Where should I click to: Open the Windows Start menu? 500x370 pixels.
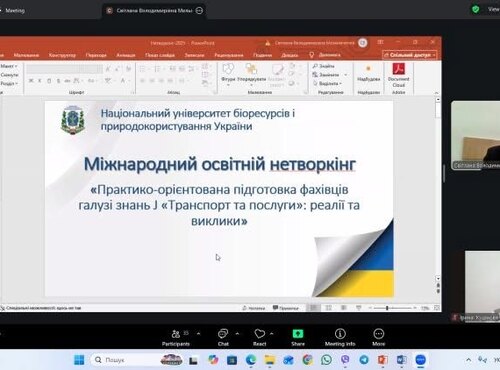79,360
